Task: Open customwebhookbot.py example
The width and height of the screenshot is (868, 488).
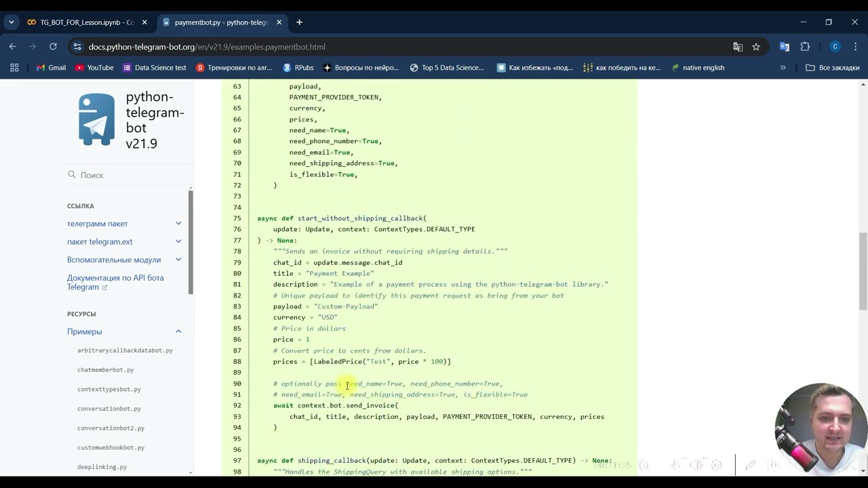Action: [x=111, y=447]
